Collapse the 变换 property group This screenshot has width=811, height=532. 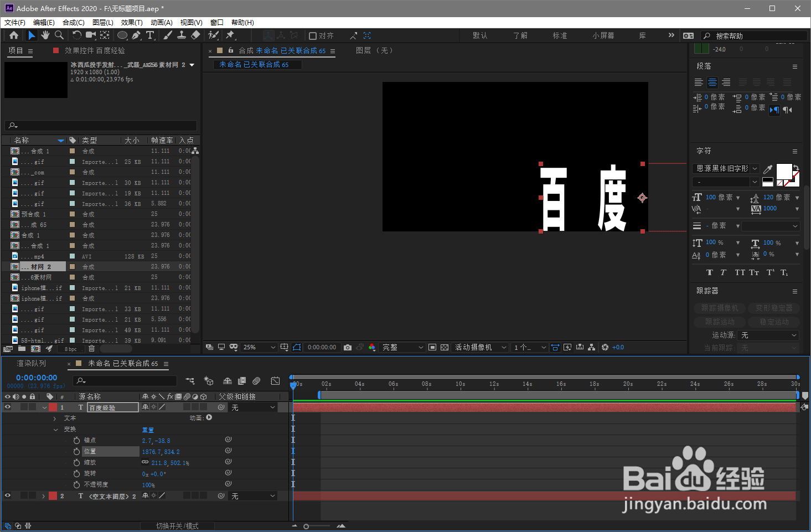(55, 430)
